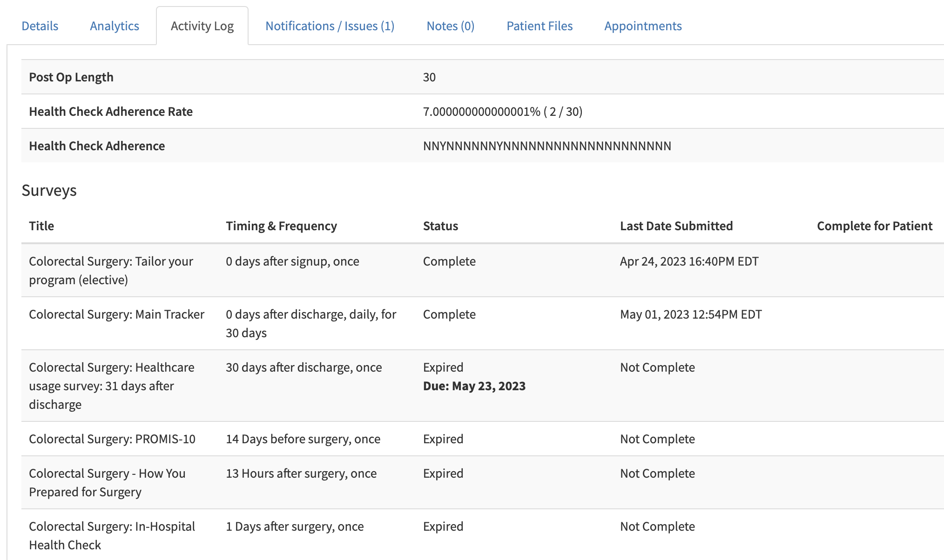Click the Complete for Patient column header

coord(874,226)
